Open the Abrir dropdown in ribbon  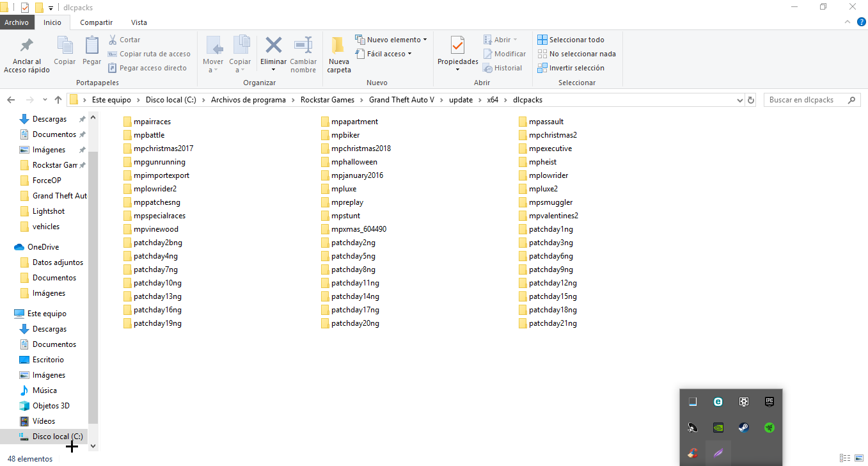[x=500, y=40]
